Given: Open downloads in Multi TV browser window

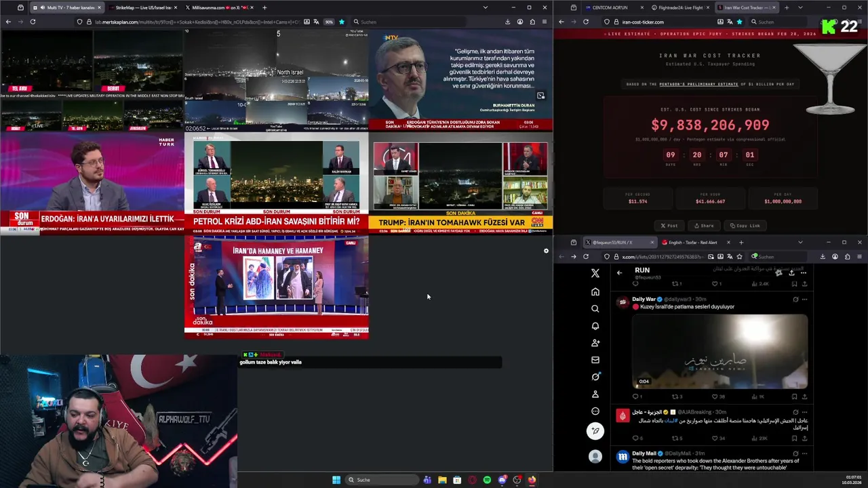Looking at the screenshot, I should point(507,22).
